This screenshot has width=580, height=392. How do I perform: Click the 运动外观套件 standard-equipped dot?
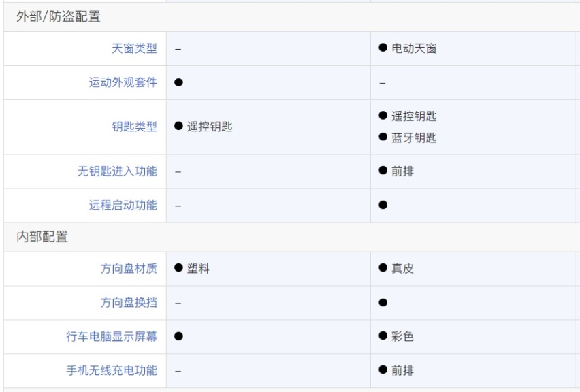(178, 82)
